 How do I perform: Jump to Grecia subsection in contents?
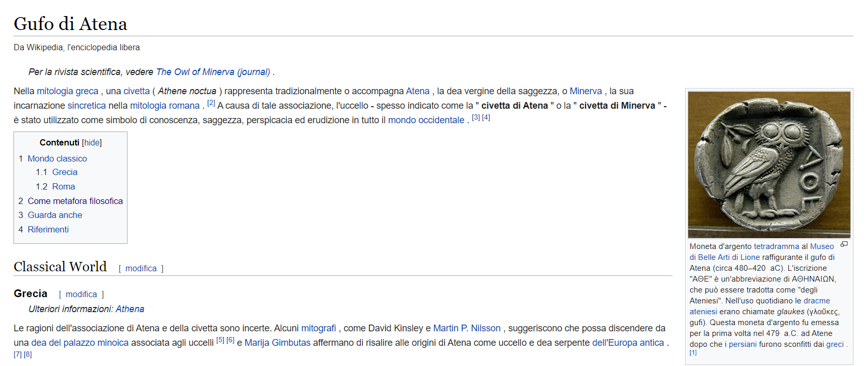pyautogui.click(x=65, y=172)
